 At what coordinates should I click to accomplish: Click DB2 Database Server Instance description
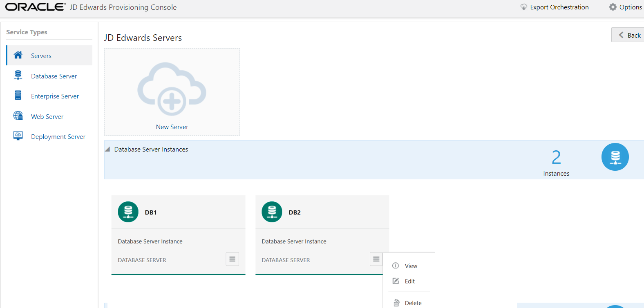294,241
